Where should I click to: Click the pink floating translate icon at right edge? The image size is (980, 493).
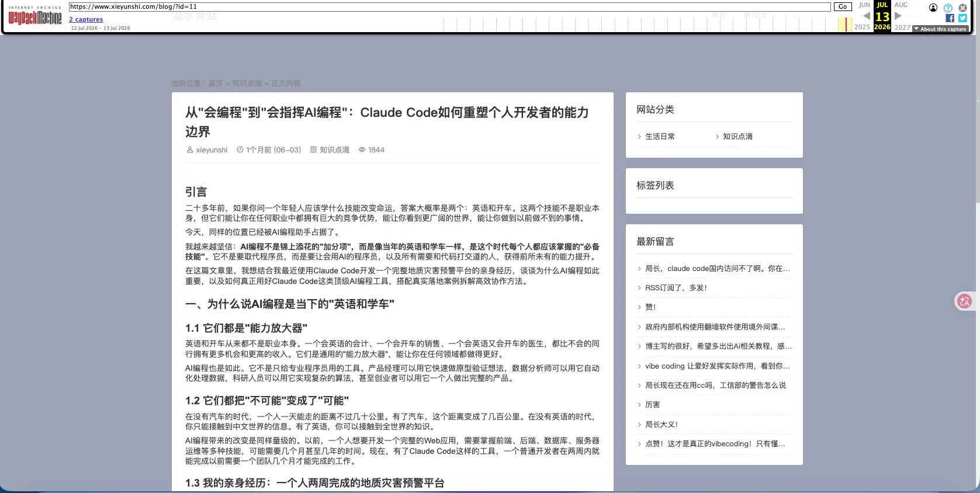964,301
